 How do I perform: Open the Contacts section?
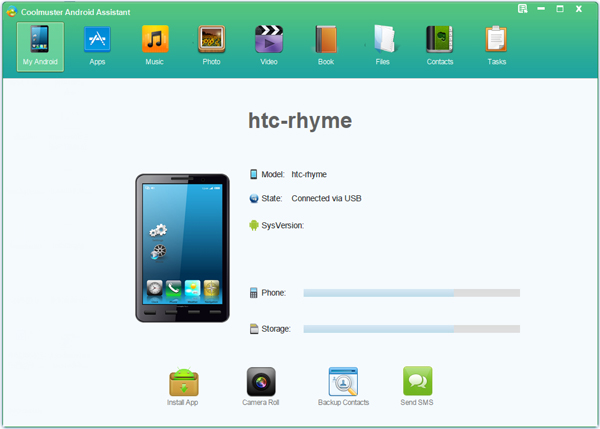point(439,44)
